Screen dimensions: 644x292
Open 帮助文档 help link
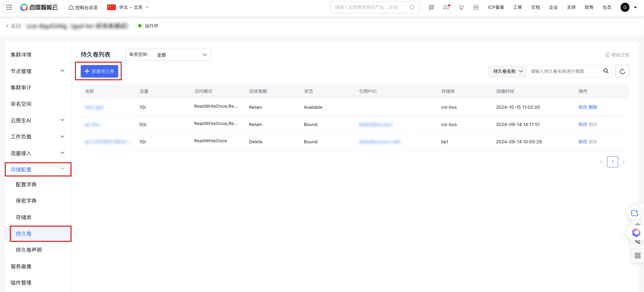click(617, 55)
